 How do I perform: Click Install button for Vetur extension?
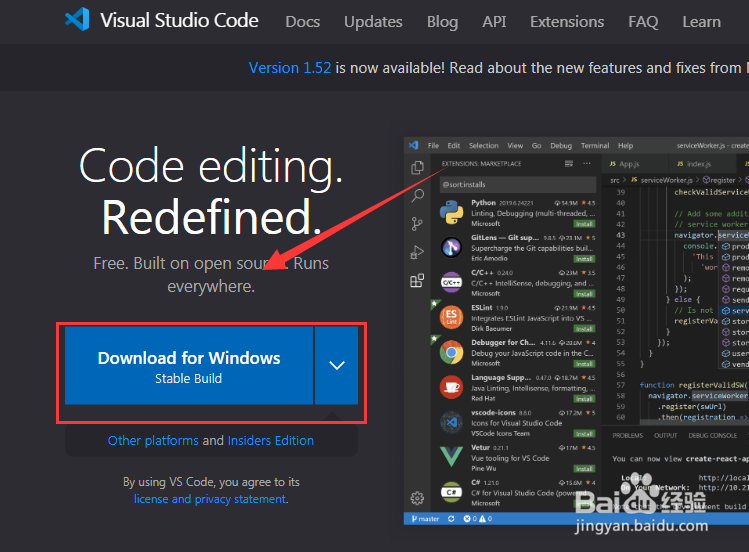click(584, 468)
